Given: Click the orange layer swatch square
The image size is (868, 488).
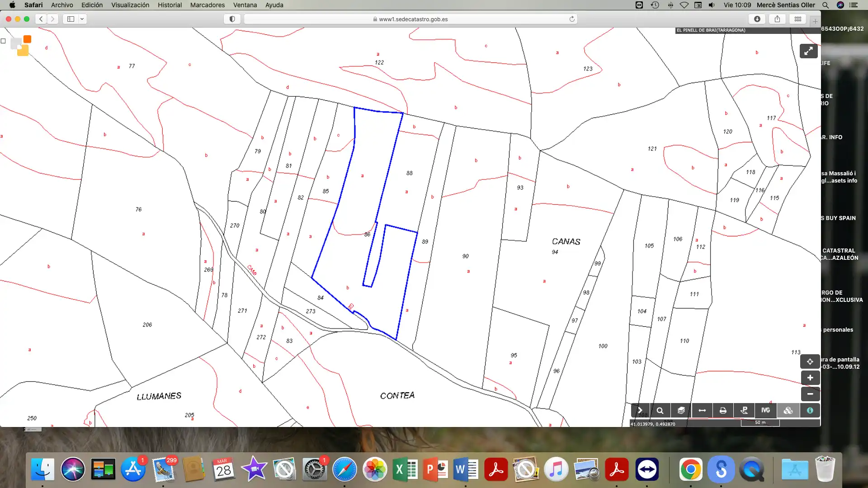Looking at the screenshot, I should tap(27, 39).
